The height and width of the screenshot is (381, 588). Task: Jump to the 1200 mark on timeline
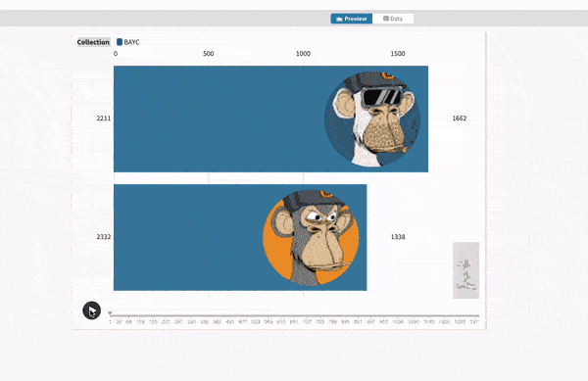pyautogui.click(x=444, y=322)
